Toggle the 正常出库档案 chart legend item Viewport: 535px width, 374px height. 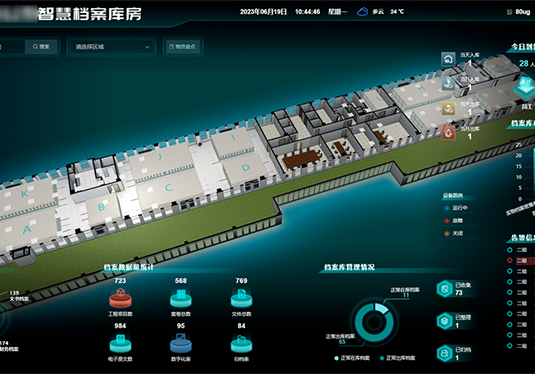(397, 358)
